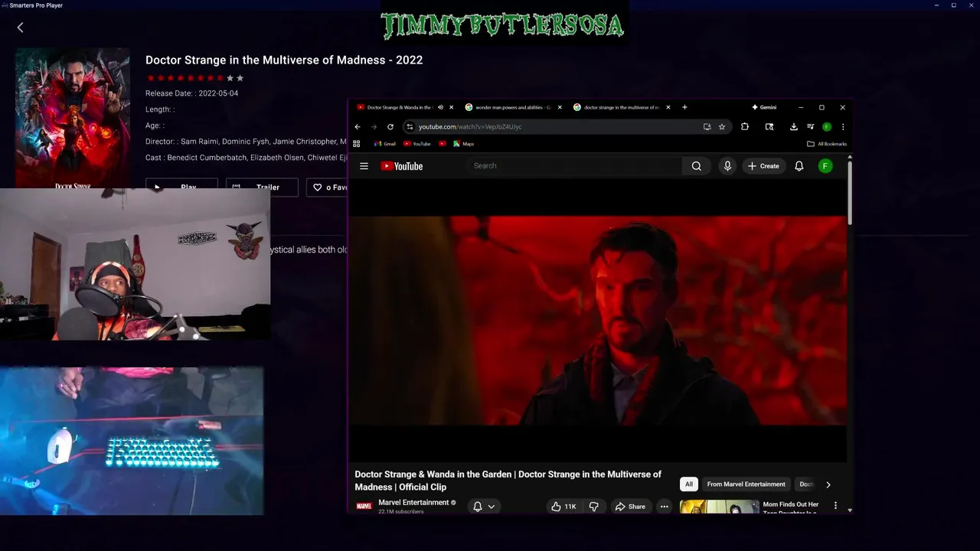
Task: Expand notification options for Marvel Entertainment
Action: click(484, 507)
